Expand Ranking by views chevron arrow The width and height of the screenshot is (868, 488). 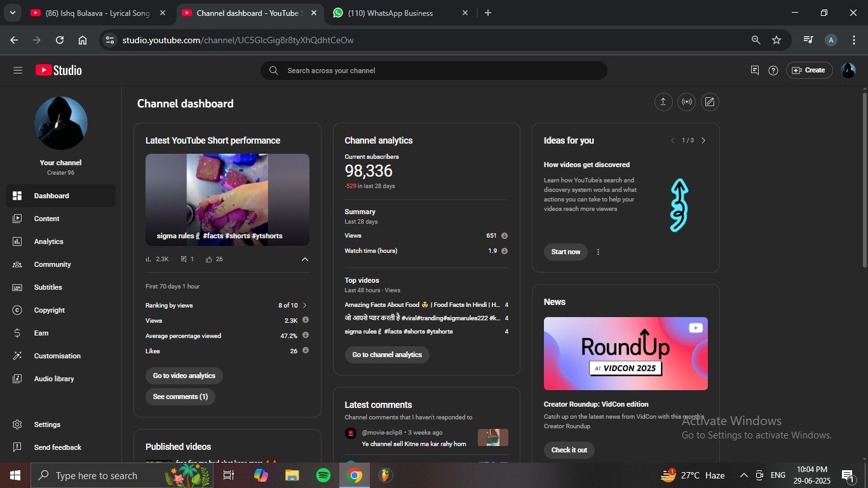pyautogui.click(x=305, y=306)
